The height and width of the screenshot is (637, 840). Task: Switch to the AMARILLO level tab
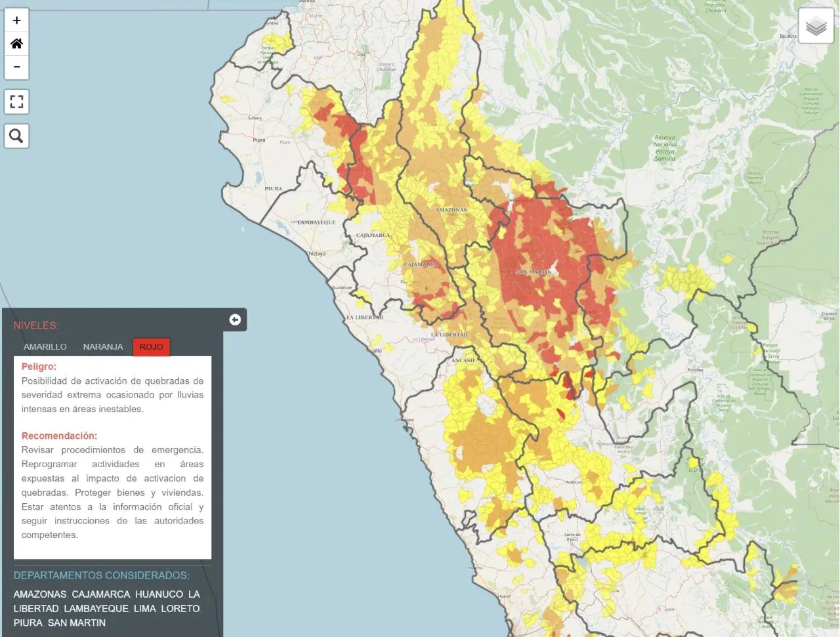(x=45, y=346)
